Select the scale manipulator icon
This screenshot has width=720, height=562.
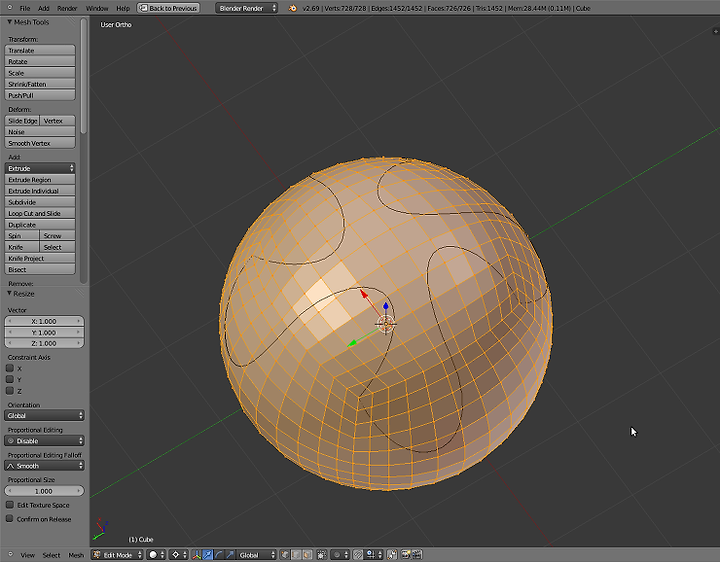tap(230, 555)
